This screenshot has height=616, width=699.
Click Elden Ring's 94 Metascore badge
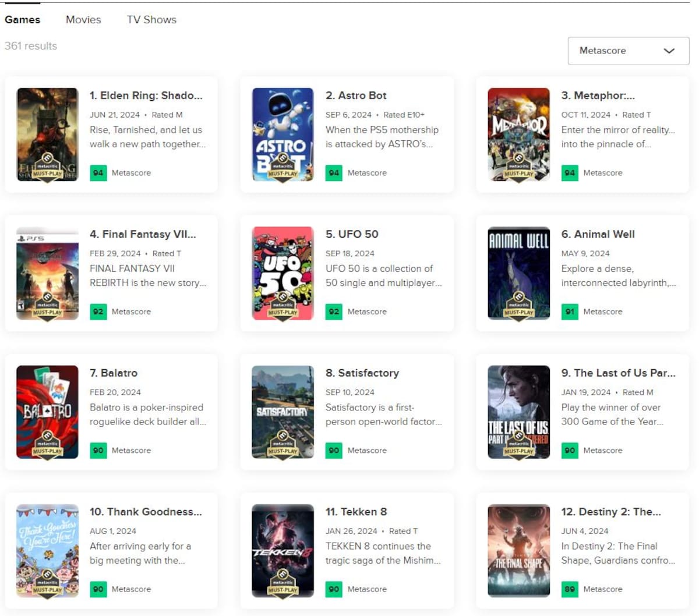point(98,173)
